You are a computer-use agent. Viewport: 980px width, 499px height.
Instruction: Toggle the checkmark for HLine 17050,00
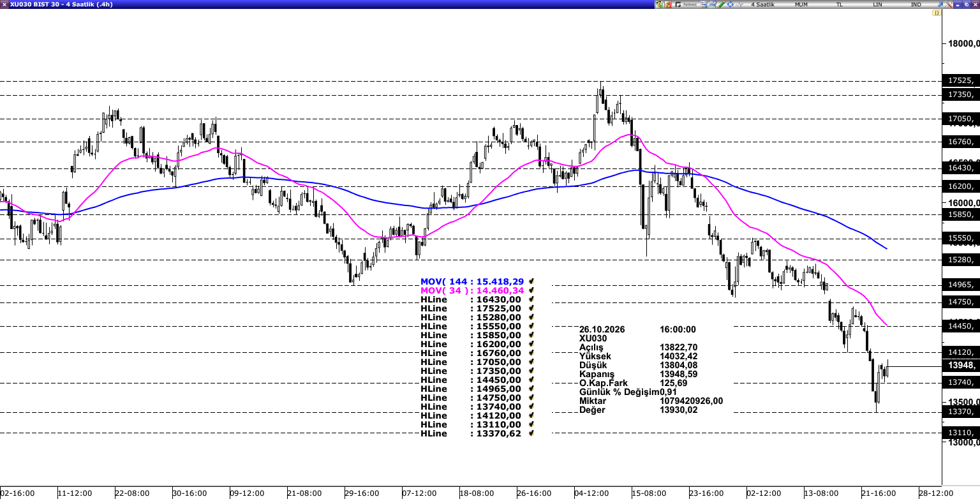coord(531,362)
